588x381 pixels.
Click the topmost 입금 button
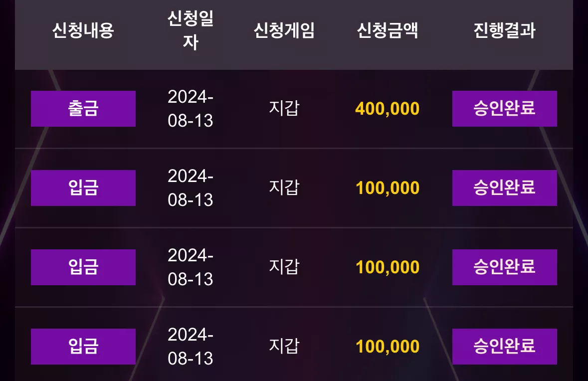[x=83, y=188]
